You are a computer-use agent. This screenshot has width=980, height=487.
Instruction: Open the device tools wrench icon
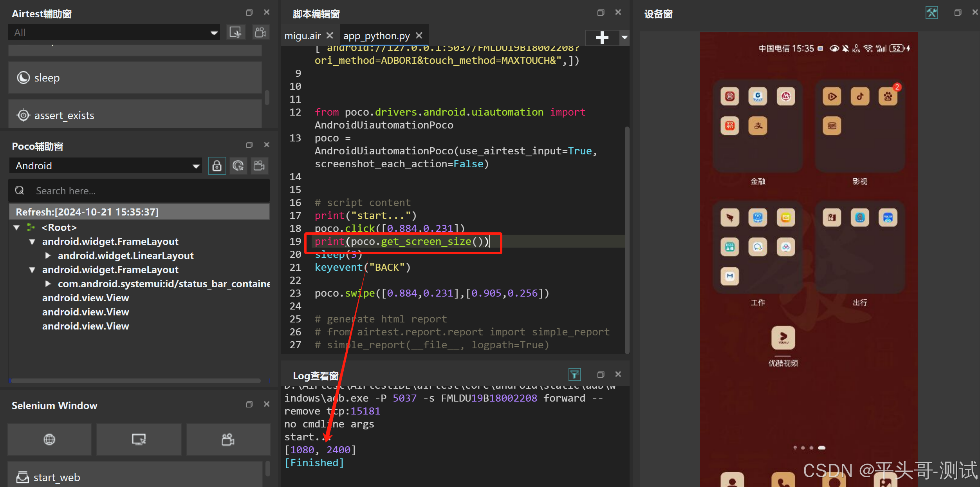click(931, 13)
